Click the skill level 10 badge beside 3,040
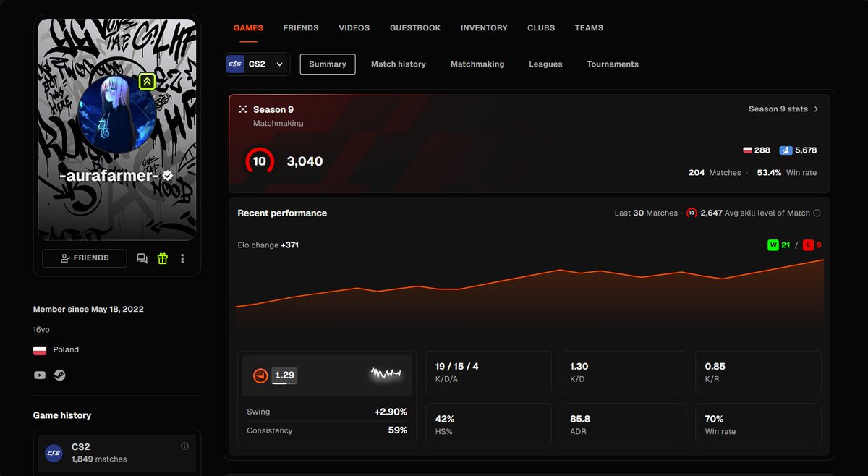868x476 pixels. tap(259, 161)
